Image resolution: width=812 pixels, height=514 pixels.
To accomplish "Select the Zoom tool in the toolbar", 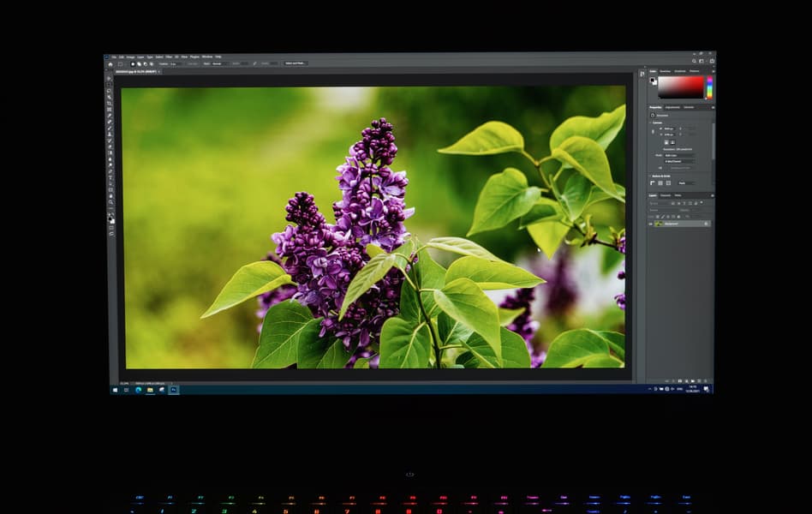I will tap(110, 202).
